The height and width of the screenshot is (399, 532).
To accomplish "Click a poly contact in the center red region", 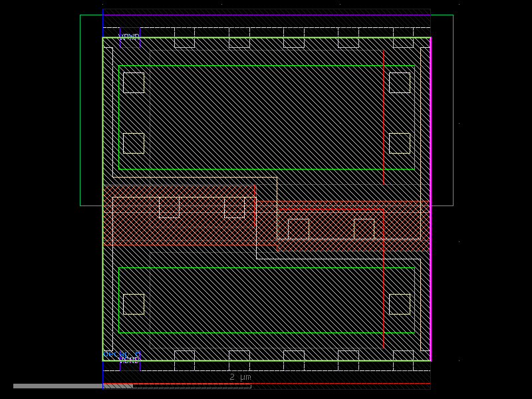I will coord(169,208).
